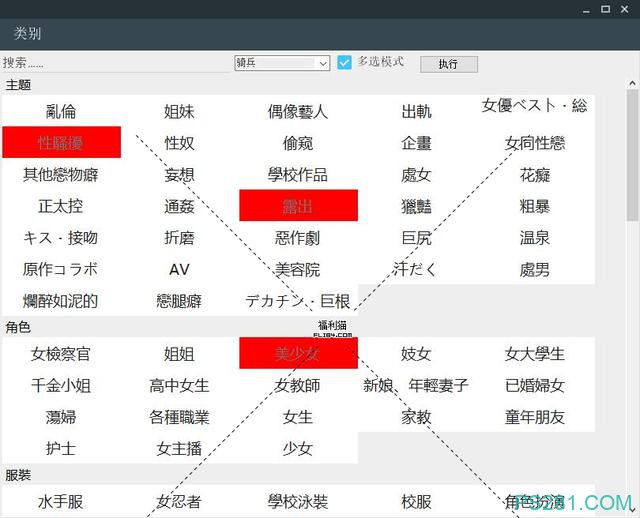Viewport: 640px width, 518px height.
Task: Select the 惡作劇 theme tag
Action: coord(298,238)
